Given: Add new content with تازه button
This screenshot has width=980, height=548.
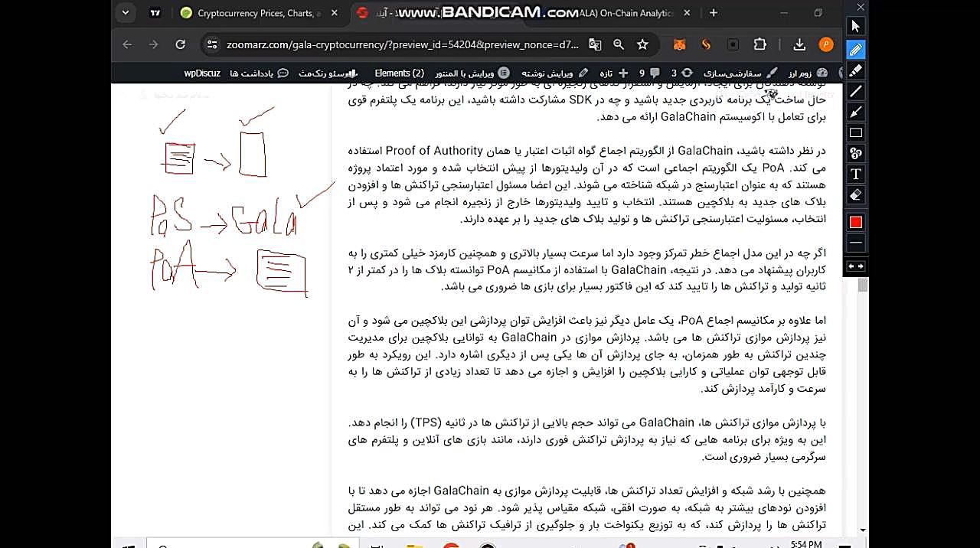Looking at the screenshot, I should (x=612, y=73).
